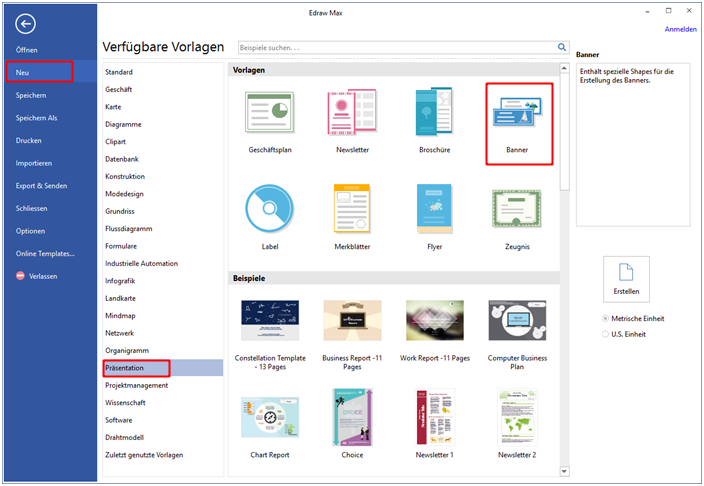Select the Konstruktion category
Screen dimensions: 704x486
tap(125, 177)
